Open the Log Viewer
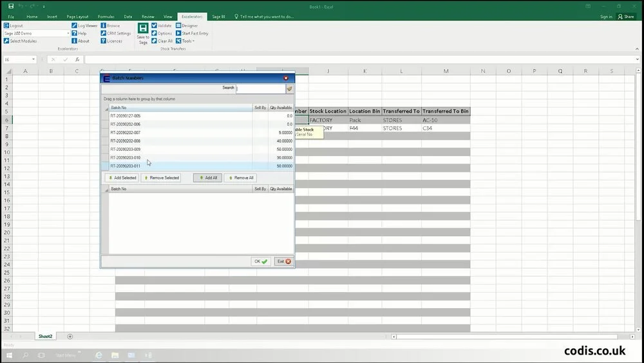644x363 pixels. tap(84, 26)
